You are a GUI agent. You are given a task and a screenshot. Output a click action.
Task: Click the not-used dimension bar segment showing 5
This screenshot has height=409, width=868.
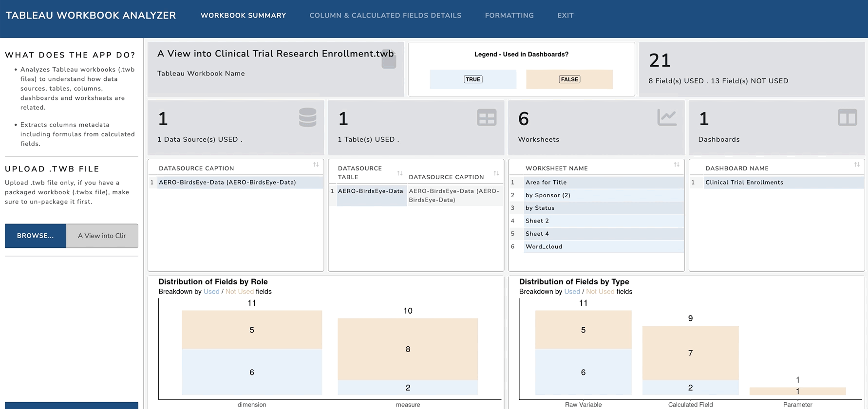(x=252, y=330)
